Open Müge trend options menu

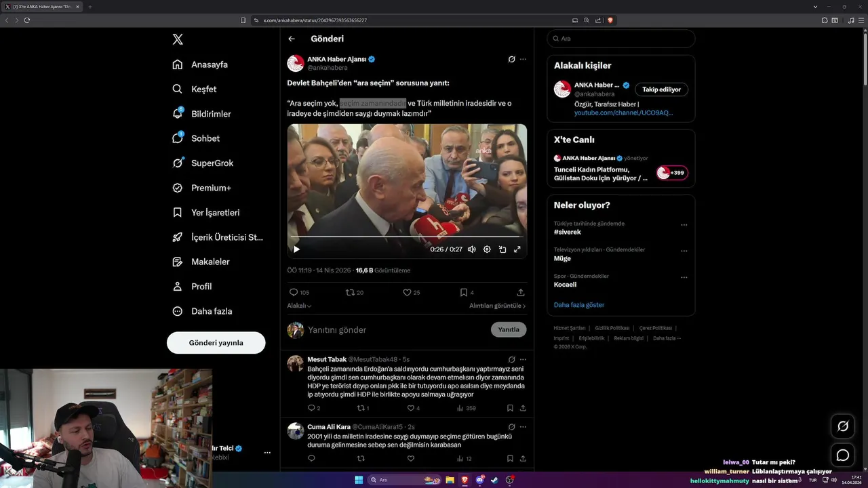684,251
